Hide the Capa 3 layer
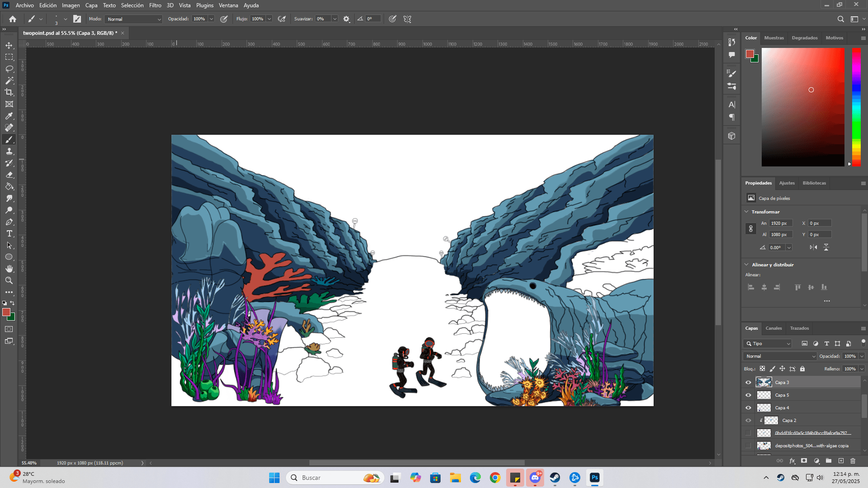The image size is (868, 488). (x=748, y=383)
